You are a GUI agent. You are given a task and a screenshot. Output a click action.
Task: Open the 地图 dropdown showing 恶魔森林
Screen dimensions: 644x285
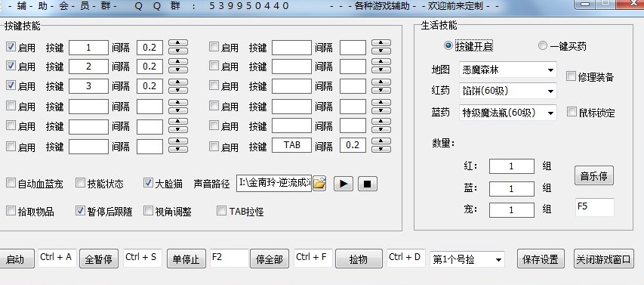pos(508,70)
